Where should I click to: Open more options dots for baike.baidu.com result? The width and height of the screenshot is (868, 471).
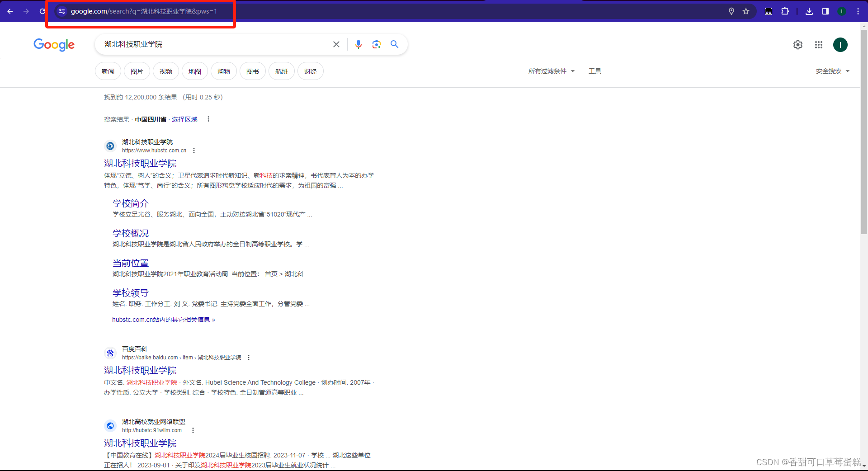[x=249, y=358]
